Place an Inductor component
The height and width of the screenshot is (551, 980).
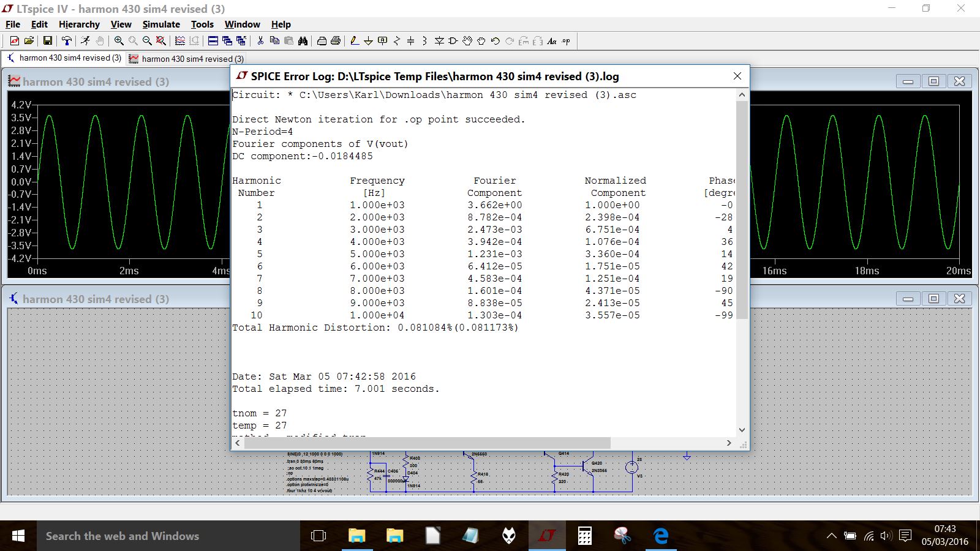click(x=425, y=41)
